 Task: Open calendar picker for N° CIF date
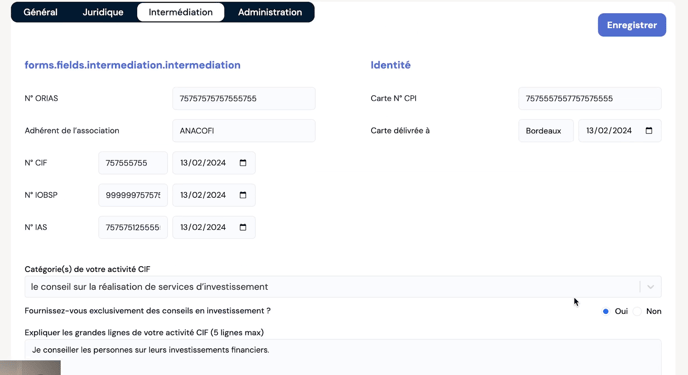pos(243,163)
